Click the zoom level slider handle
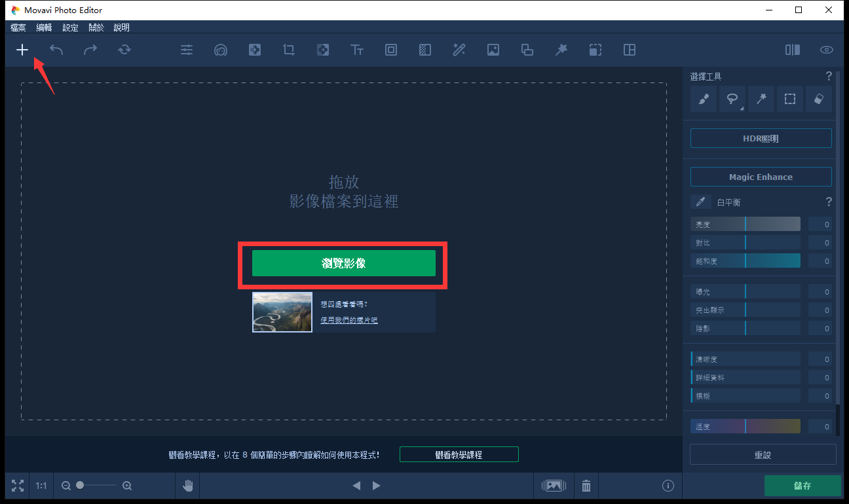The width and height of the screenshot is (849, 504). tap(80, 485)
